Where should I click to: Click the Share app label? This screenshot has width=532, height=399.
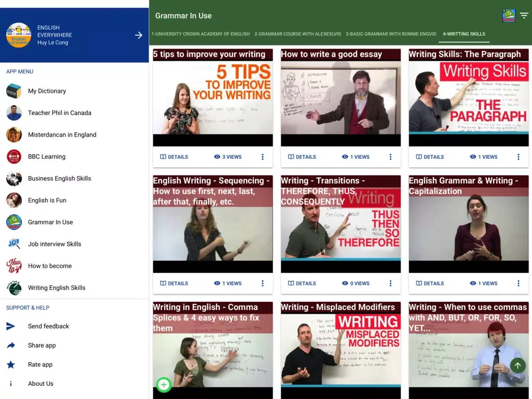click(x=42, y=346)
